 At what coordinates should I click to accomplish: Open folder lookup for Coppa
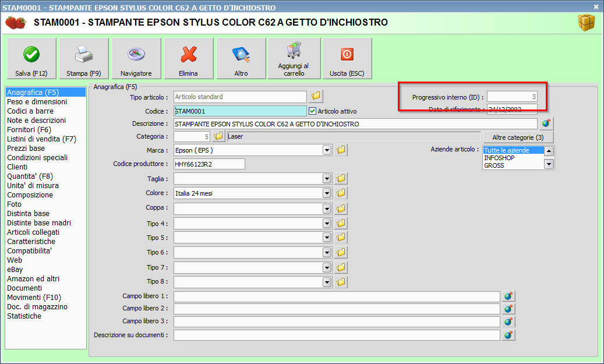[341, 208]
